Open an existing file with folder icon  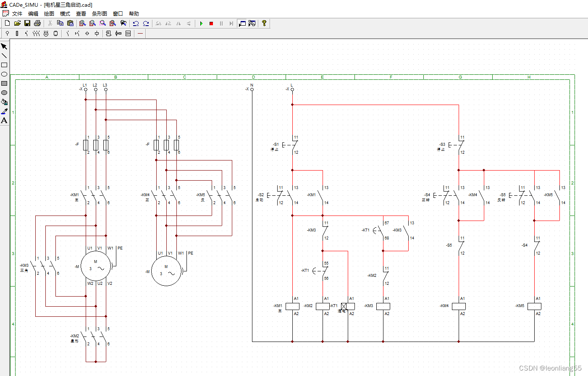click(x=17, y=23)
